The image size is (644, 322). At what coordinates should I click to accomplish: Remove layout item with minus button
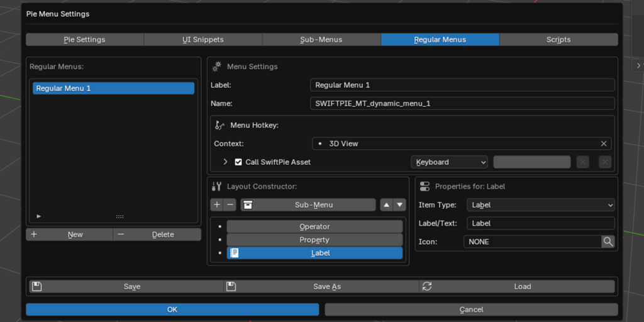pos(230,205)
